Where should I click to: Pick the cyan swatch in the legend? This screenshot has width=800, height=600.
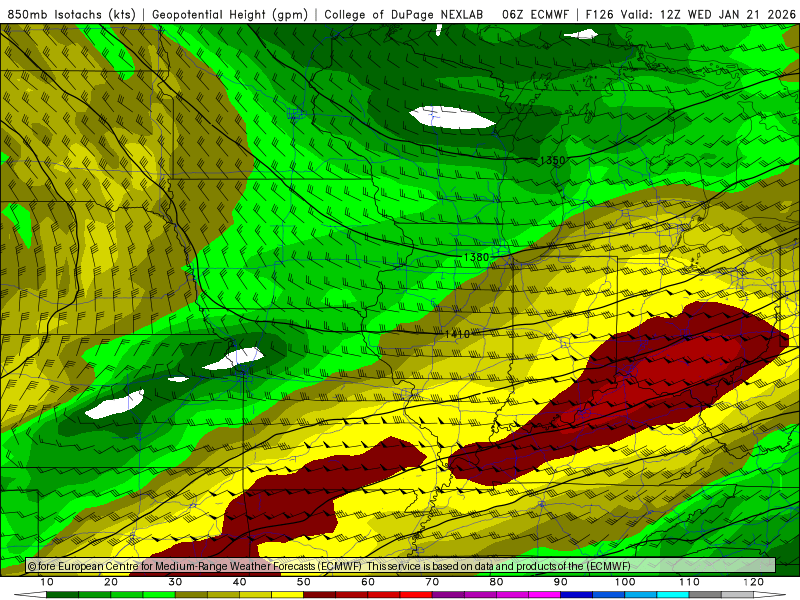[x=673, y=595]
